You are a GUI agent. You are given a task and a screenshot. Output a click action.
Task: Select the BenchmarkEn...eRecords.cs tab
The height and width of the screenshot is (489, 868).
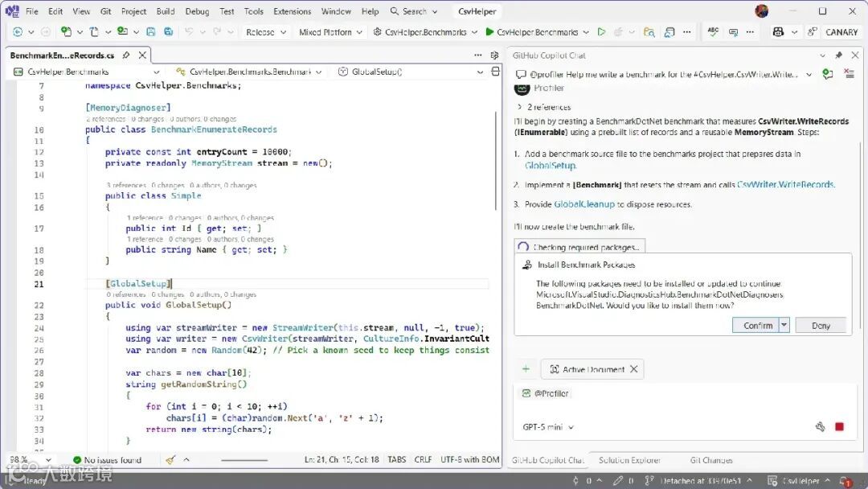(62, 55)
